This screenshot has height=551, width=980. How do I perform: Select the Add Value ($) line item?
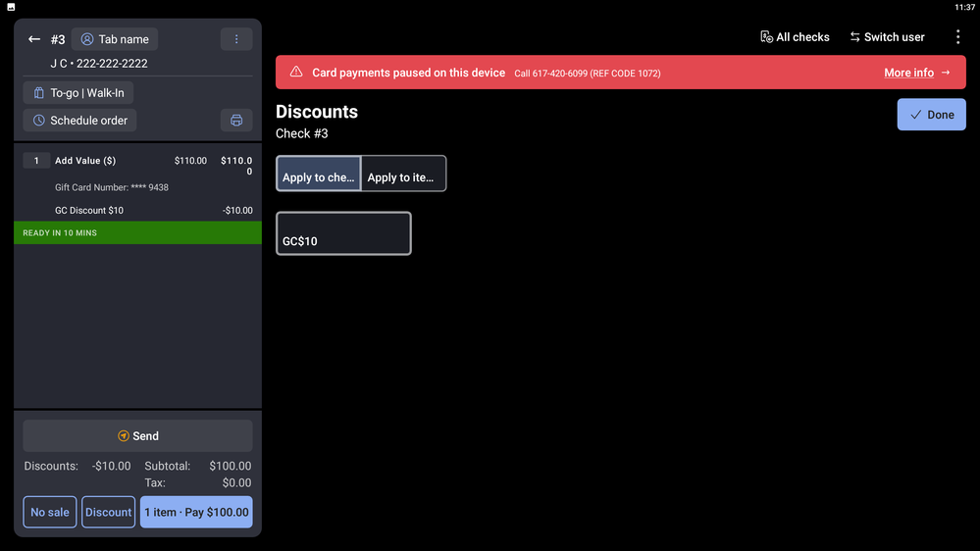click(85, 161)
